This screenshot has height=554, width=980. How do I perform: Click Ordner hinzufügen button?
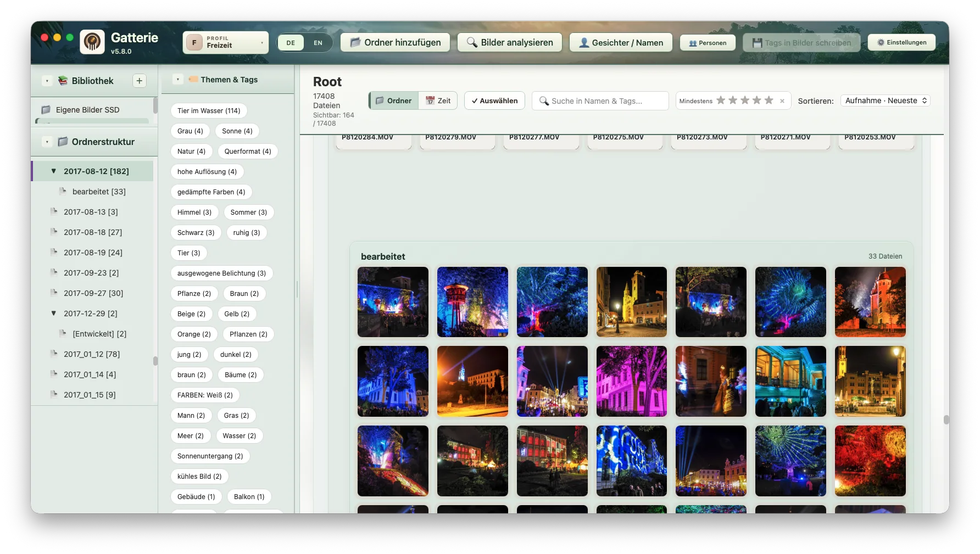396,42
